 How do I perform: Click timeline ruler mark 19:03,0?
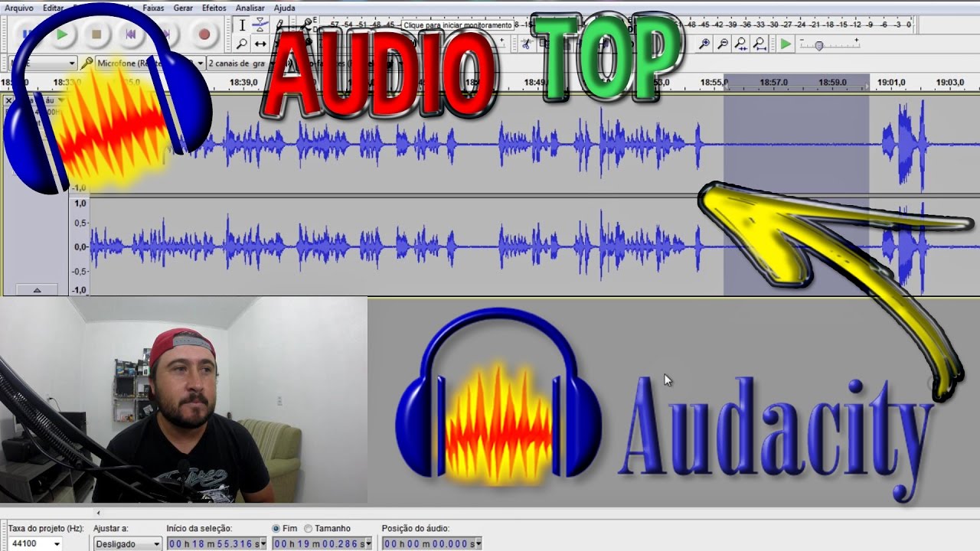(950, 82)
